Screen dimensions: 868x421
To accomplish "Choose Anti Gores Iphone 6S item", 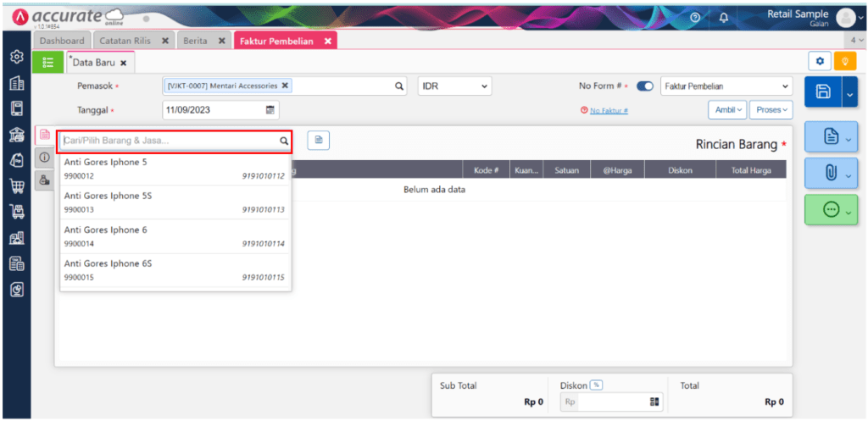I will [x=175, y=270].
